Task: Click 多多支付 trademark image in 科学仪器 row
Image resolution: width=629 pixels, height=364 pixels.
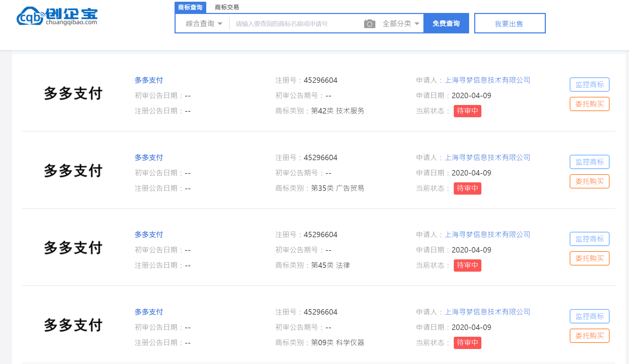Action: 73,325
